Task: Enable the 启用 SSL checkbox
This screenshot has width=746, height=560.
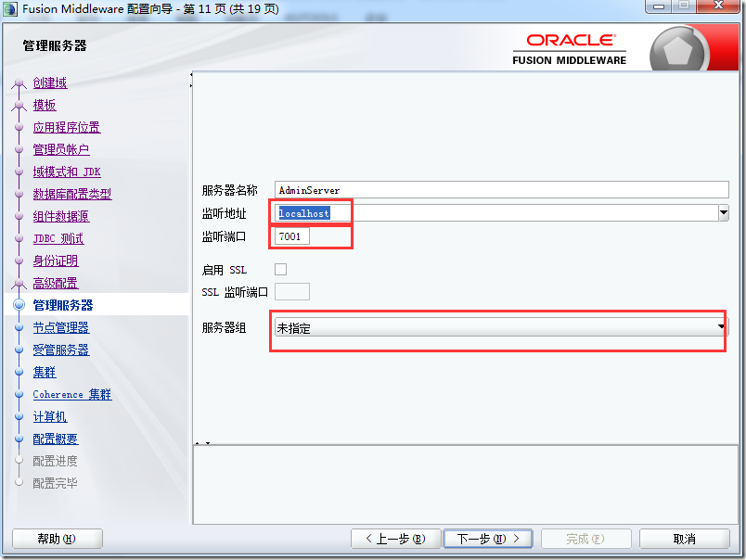Action: point(281,270)
